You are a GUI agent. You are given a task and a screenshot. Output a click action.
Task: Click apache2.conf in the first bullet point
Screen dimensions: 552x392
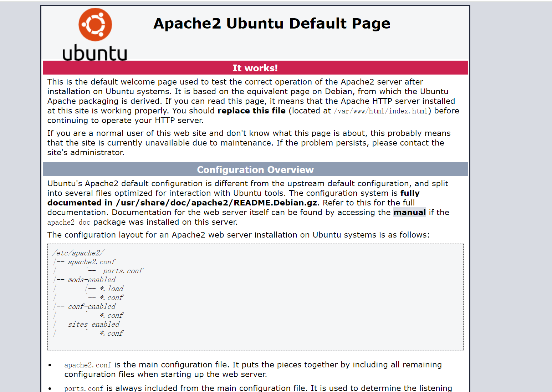tap(88, 365)
